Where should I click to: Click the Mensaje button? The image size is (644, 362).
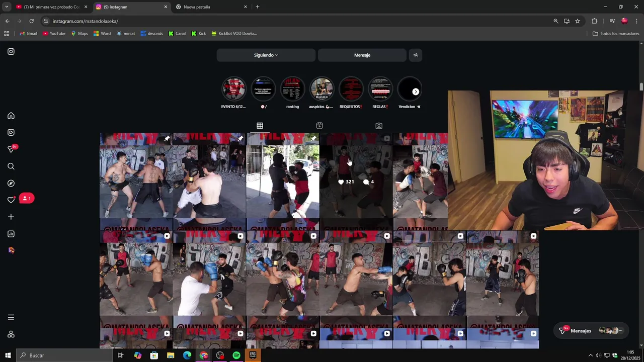point(362,55)
